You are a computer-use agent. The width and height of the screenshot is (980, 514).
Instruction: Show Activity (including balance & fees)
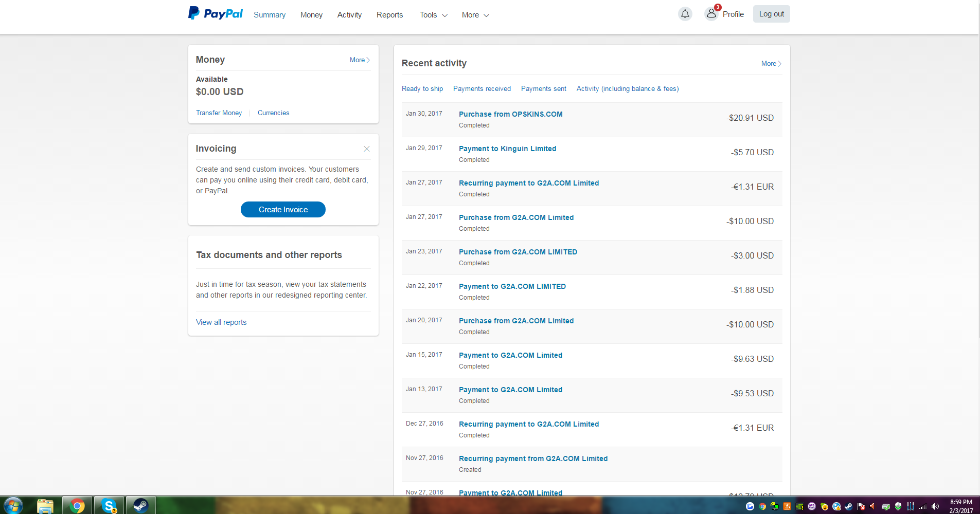(x=628, y=89)
